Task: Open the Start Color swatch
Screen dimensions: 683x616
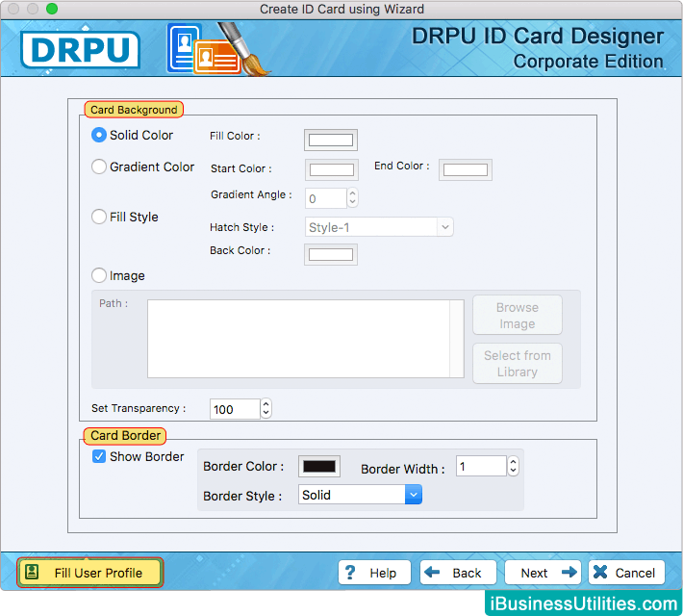Action: tap(332, 169)
